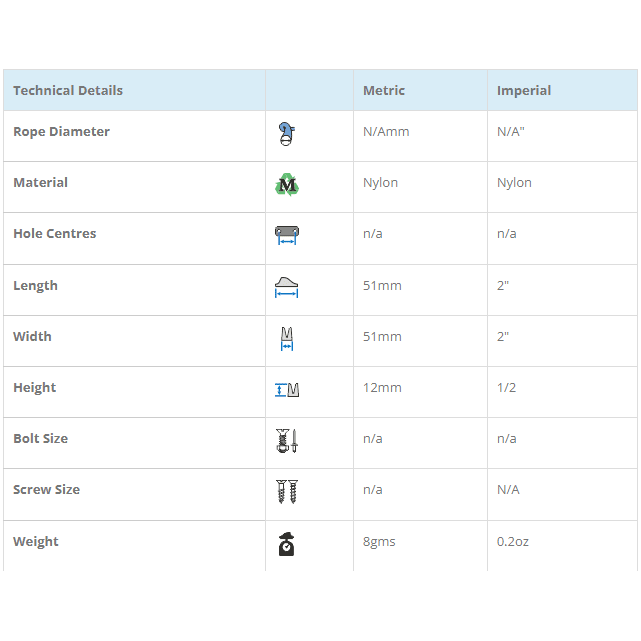Screen dimensions: 641x641
Task: Click the Nylon metric material value
Action: click(x=380, y=183)
